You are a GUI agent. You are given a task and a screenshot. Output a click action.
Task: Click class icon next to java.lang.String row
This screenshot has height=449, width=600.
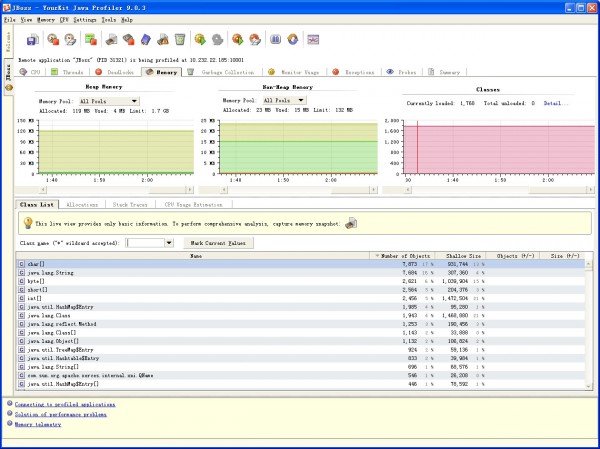(21, 273)
